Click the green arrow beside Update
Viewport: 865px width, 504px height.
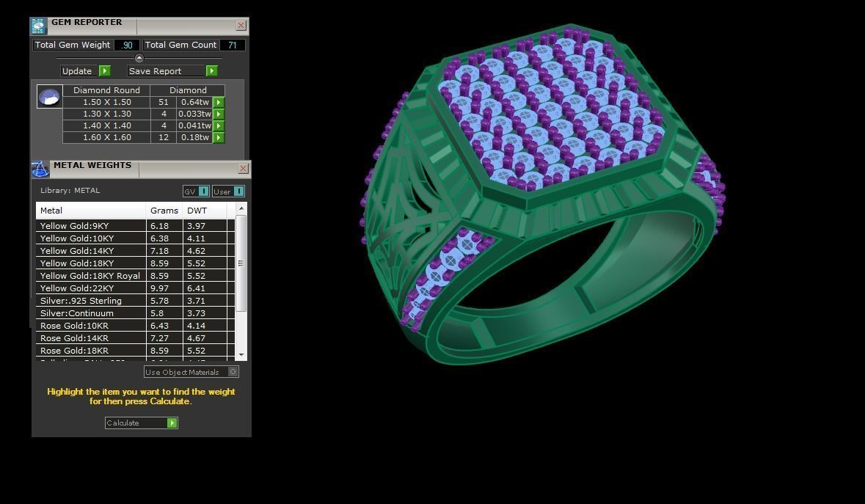click(x=105, y=70)
